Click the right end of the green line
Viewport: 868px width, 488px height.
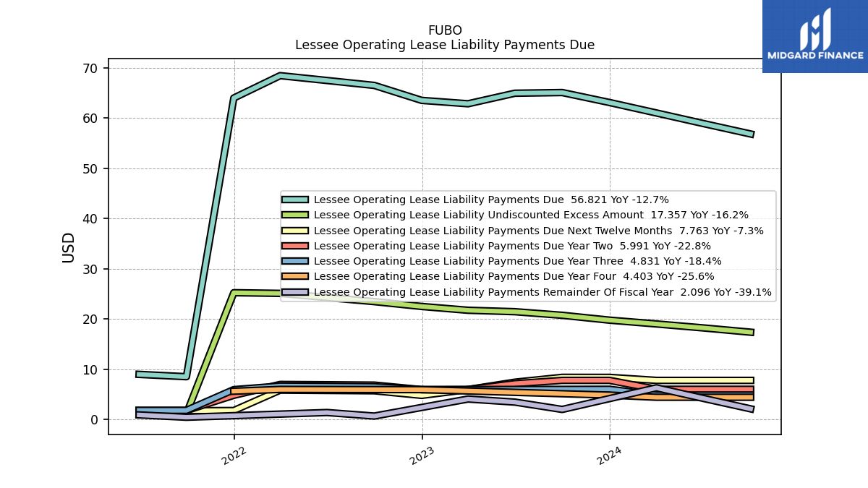pyautogui.click(x=752, y=333)
